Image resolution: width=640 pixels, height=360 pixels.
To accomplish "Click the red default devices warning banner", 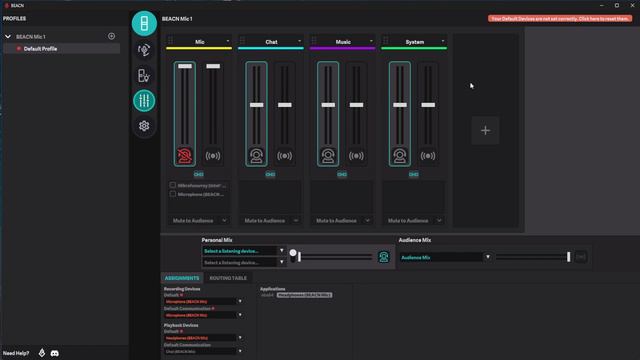I will pos(560,18).
